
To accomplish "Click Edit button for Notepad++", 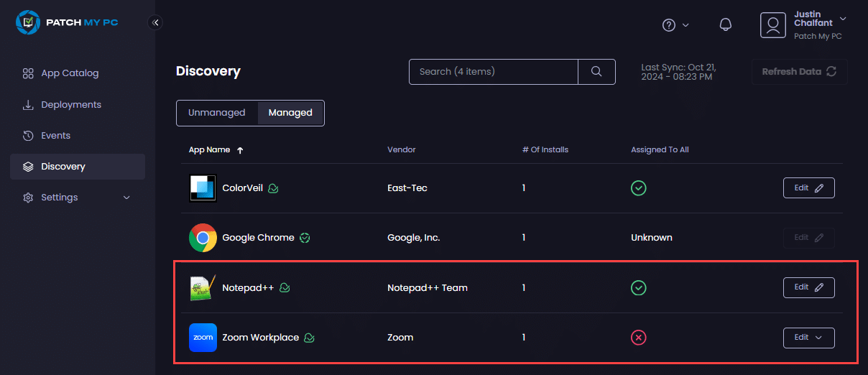I will pyautogui.click(x=808, y=287).
